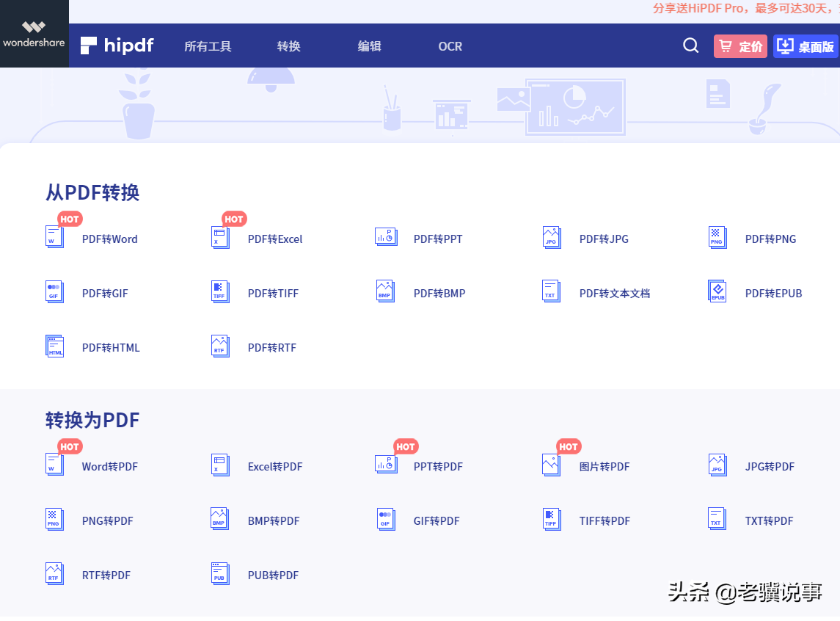This screenshot has height=621, width=840.
Task: Open the PDF转HTML link
Action: [111, 348]
